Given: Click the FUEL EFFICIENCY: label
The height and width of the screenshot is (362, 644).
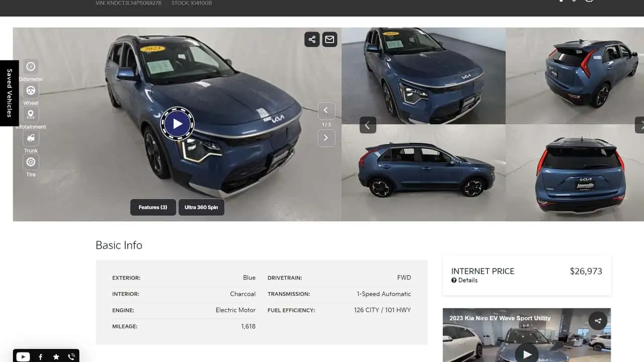Looking at the screenshot, I should (x=291, y=310).
